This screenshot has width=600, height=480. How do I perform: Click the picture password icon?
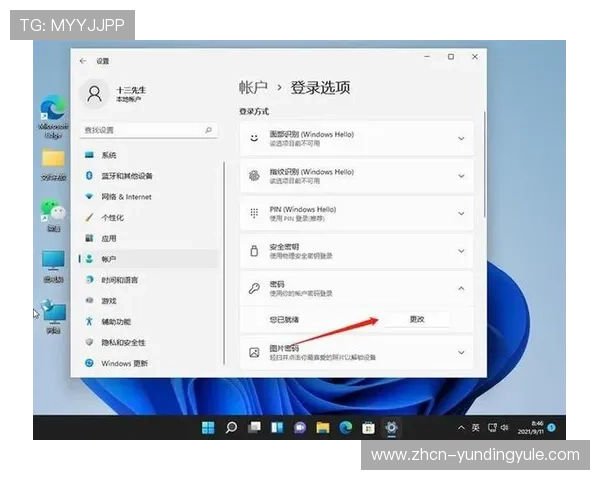coord(254,352)
